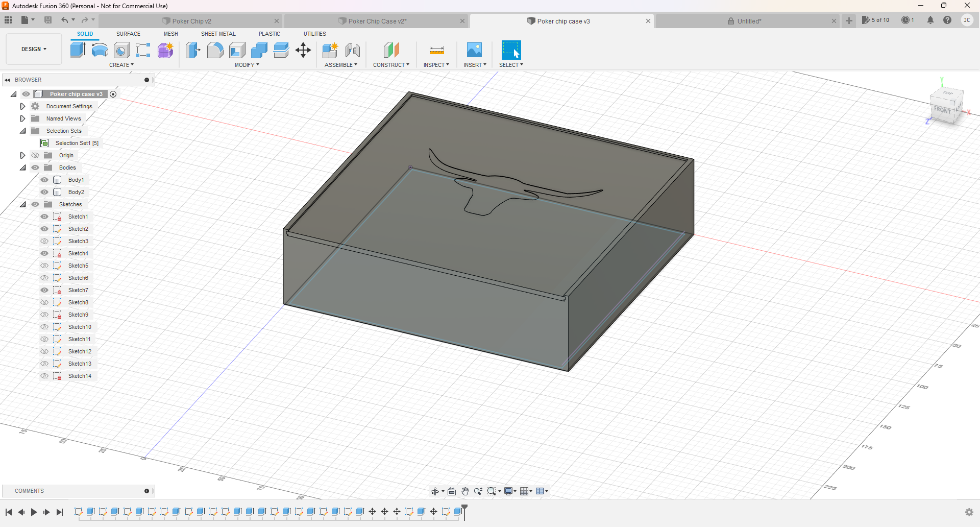Open the CONSTRUCT menu label
The width and height of the screenshot is (980, 527).
pos(391,65)
